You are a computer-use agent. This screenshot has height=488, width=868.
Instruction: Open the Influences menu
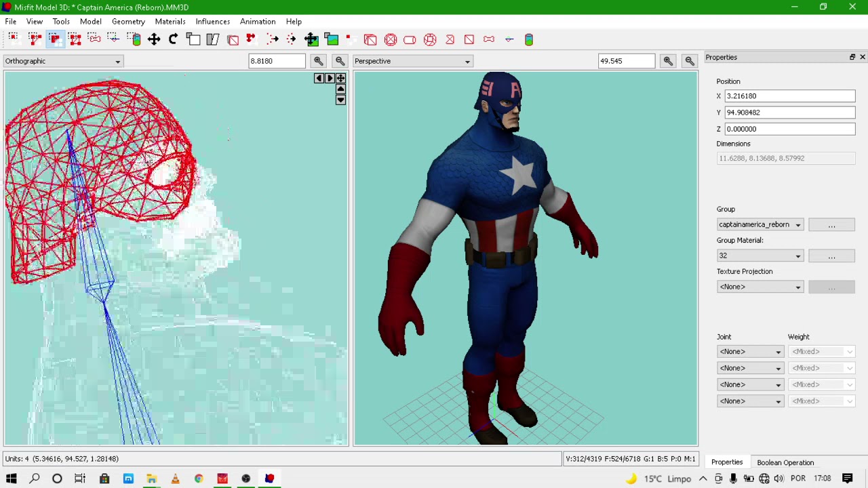(x=213, y=21)
